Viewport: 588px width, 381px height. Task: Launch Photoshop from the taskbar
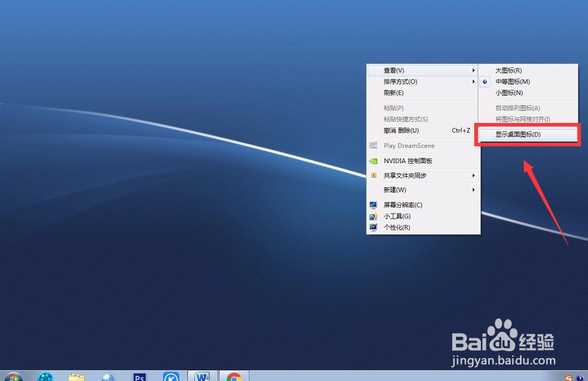click(139, 377)
